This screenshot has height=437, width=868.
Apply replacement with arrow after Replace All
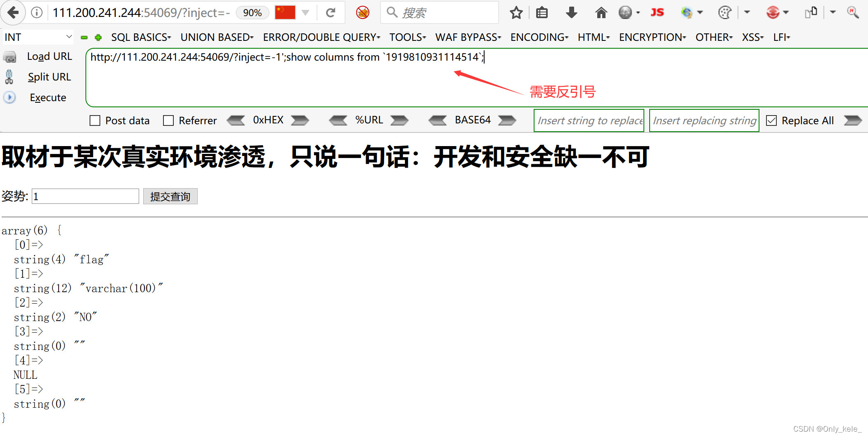pyautogui.click(x=853, y=120)
